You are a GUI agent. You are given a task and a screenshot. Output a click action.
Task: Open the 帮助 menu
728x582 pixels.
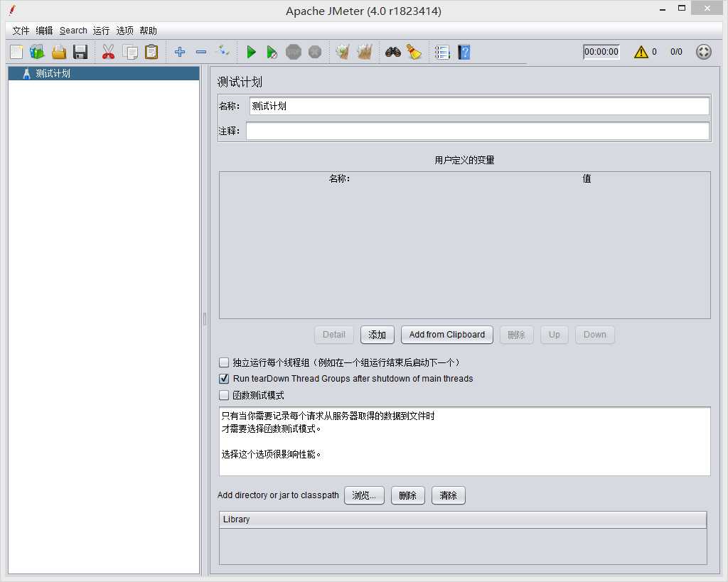point(148,31)
